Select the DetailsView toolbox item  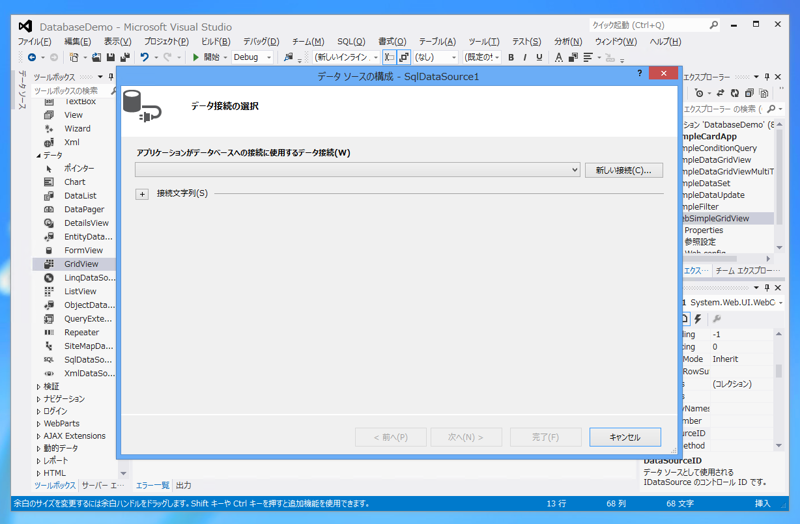point(74,223)
